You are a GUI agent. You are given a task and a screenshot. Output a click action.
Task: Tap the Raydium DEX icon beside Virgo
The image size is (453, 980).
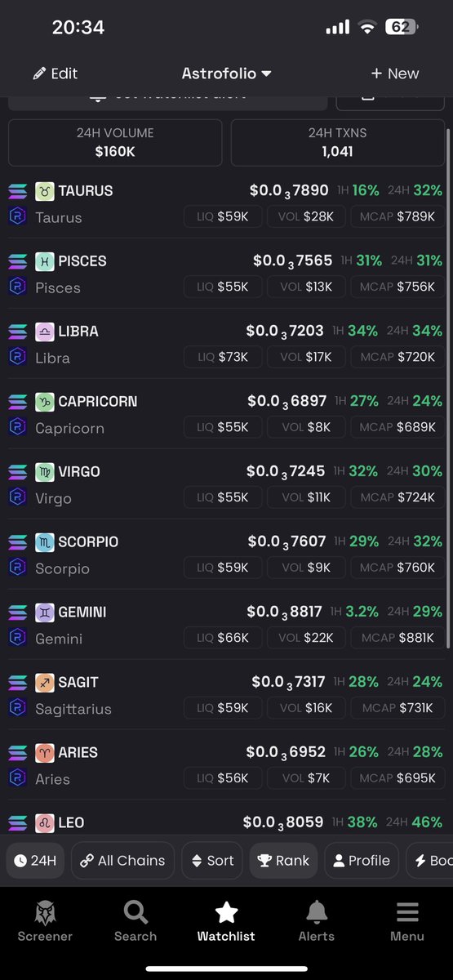click(x=17, y=498)
